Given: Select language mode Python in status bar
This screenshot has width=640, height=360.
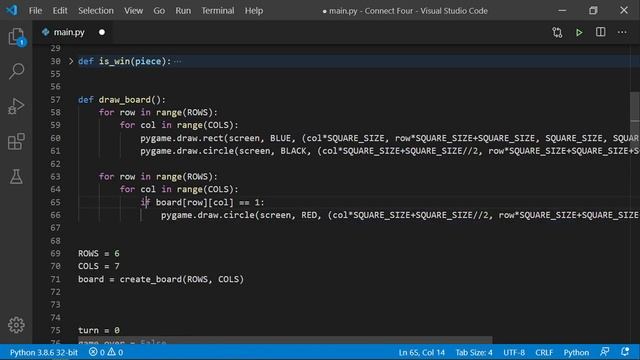Looking at the screenshot, I should point(576,352).
